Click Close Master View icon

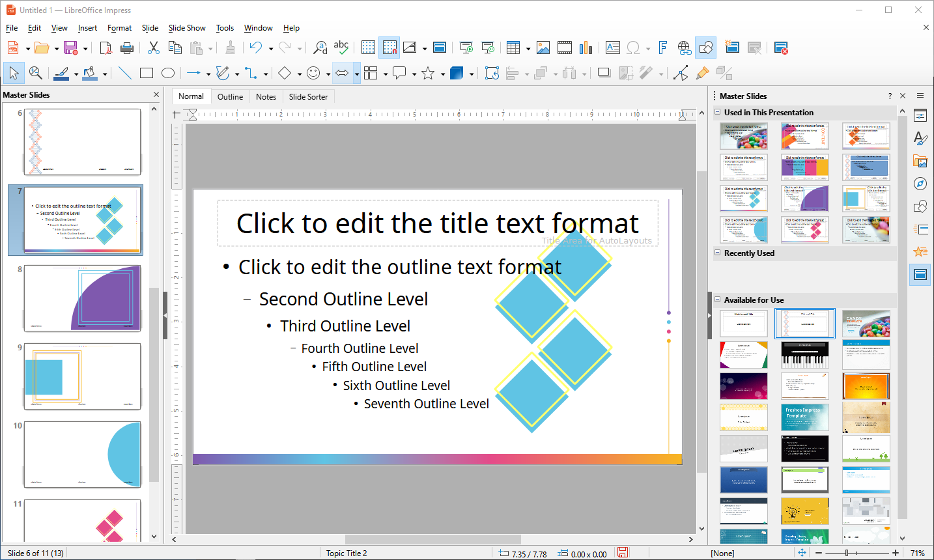pos(781,48)
